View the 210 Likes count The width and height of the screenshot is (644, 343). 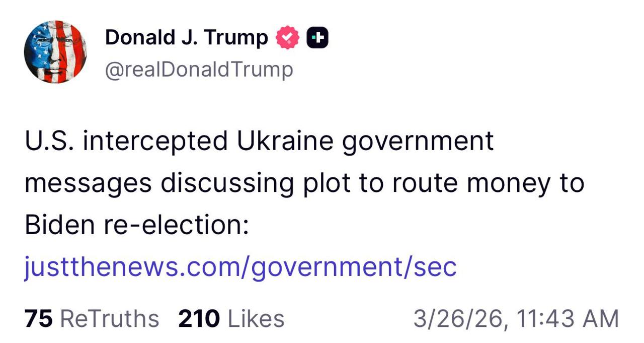231,318
